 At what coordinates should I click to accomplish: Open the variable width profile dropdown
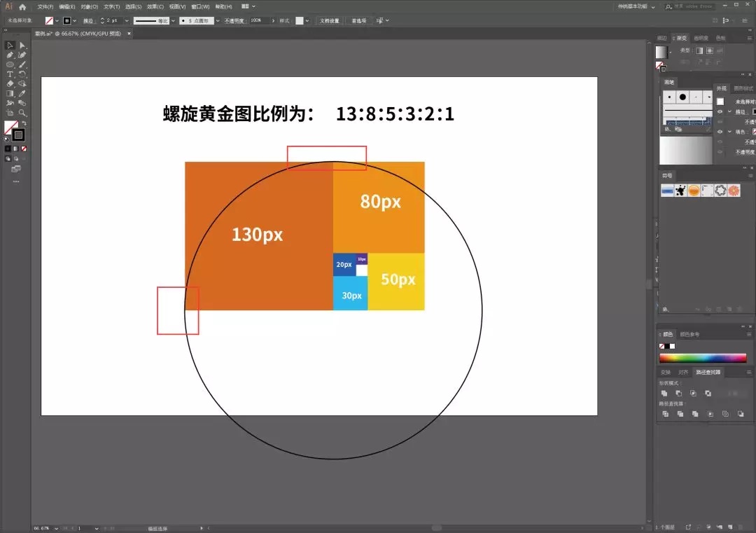coord(173,21)
